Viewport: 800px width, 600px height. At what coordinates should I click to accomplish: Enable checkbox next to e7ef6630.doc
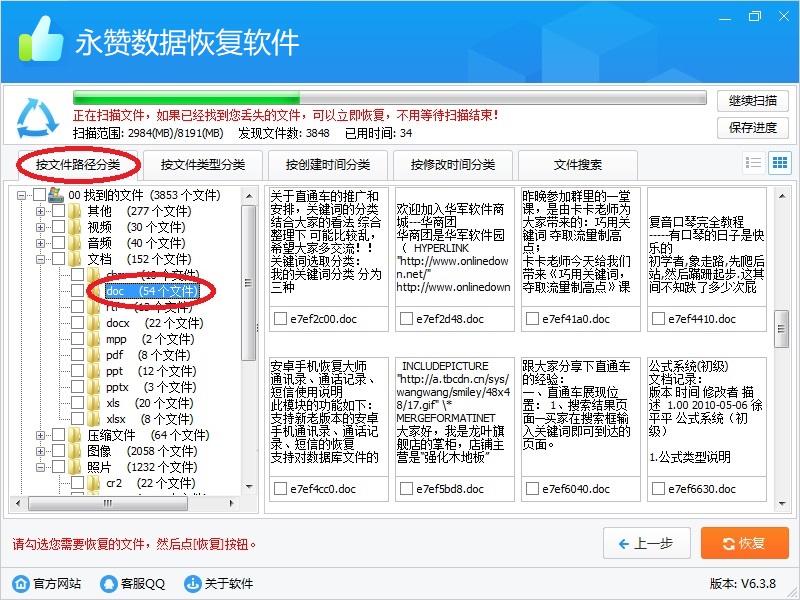pos(657,489)
